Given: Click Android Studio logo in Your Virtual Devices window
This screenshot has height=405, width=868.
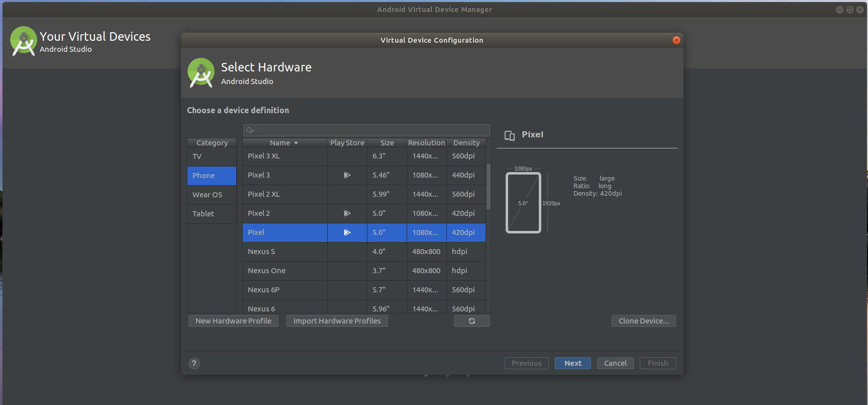Looking at the screenshot, I should tap(23, 41).
